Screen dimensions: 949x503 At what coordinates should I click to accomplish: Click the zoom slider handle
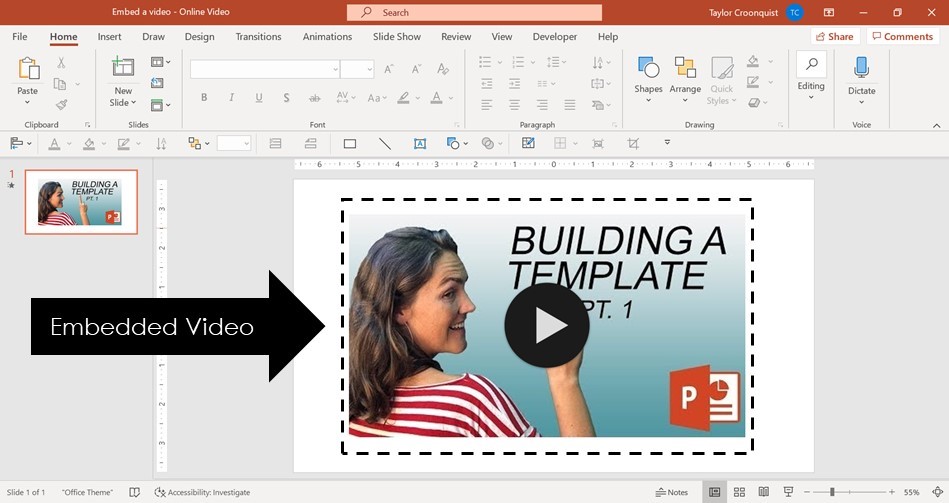pyautogui.click(x=832, y=492)
